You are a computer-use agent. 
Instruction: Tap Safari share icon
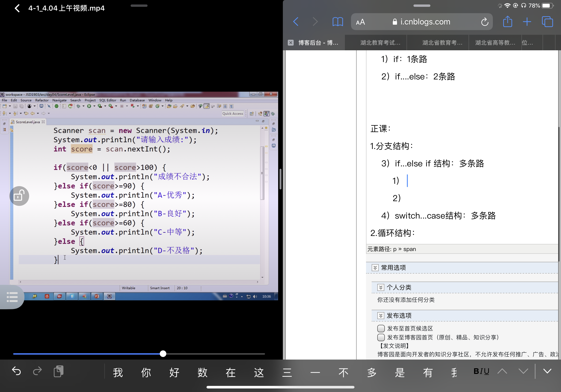tap(507, 22)
